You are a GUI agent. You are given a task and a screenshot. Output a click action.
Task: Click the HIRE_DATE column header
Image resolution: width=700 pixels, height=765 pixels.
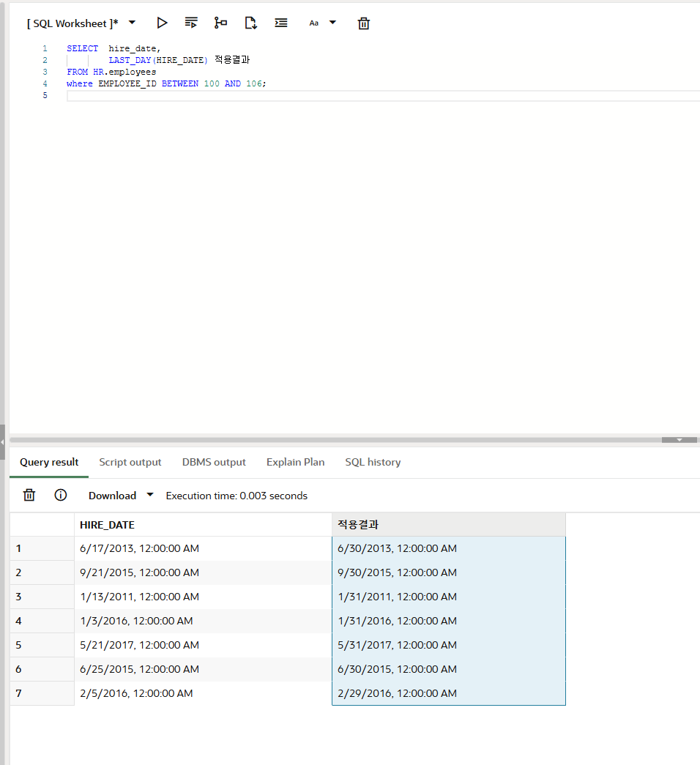(x=203, y=525)
